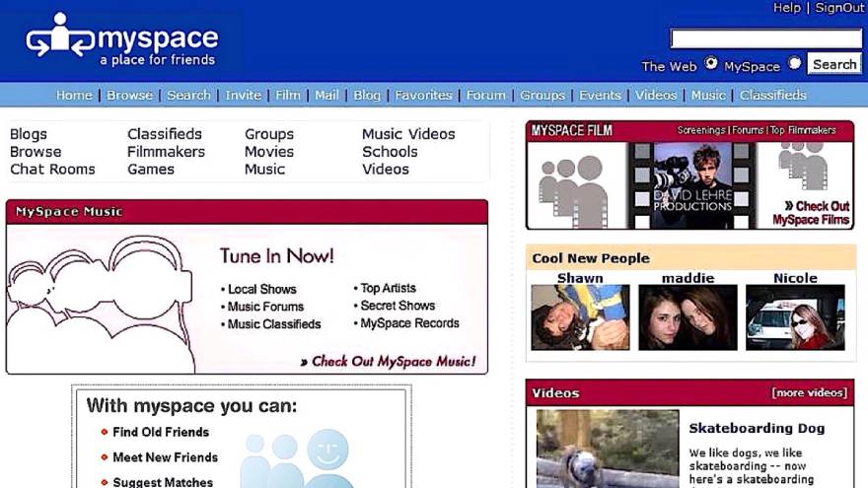Open Shawn's profile photo

(580, 317)
